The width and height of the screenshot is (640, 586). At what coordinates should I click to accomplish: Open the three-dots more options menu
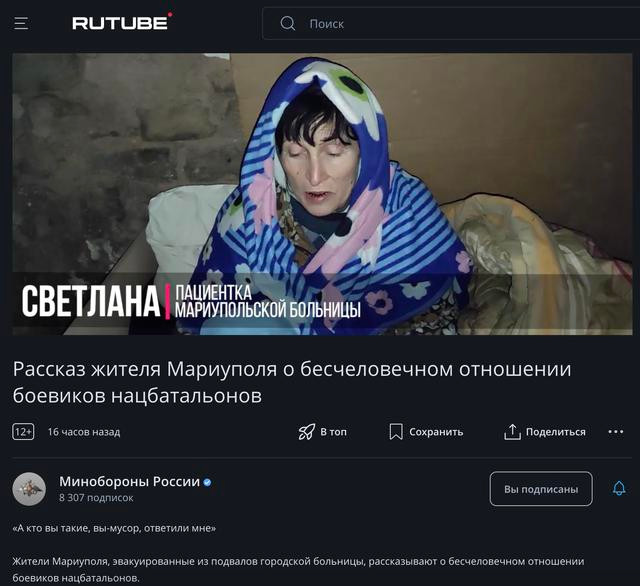[616, 432]
